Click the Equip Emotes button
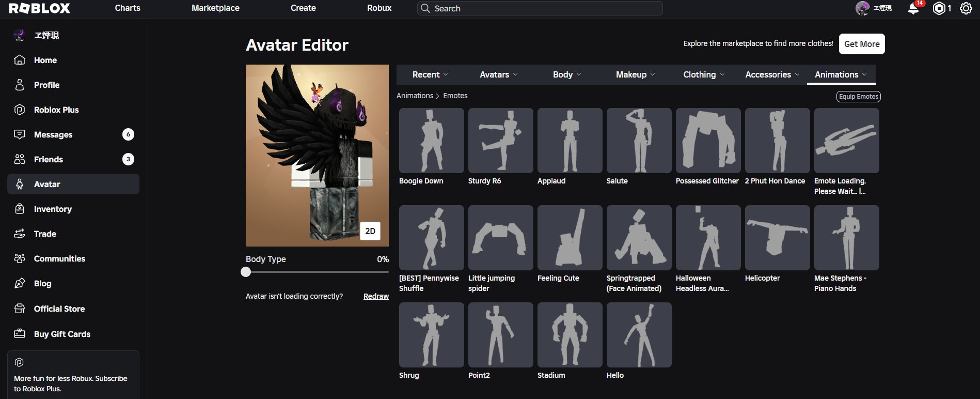The height and width of the screenshot is (399, 980). click(x=858, y=97)
